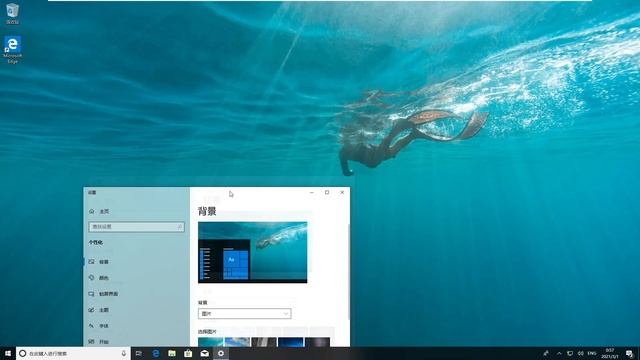Select 主题 (Themes) in the sidebar
This screenshot has height=360, width=640.
coord(136,310)
